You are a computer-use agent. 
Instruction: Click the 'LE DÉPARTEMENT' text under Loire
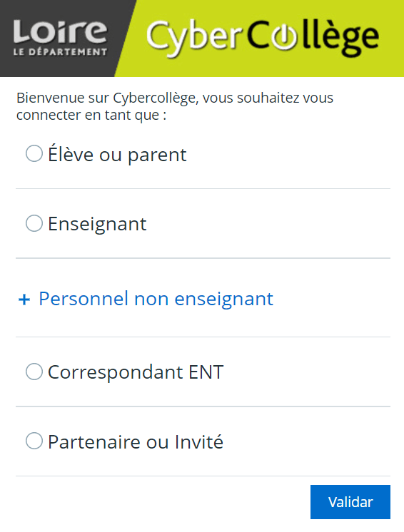click(61, 52)
